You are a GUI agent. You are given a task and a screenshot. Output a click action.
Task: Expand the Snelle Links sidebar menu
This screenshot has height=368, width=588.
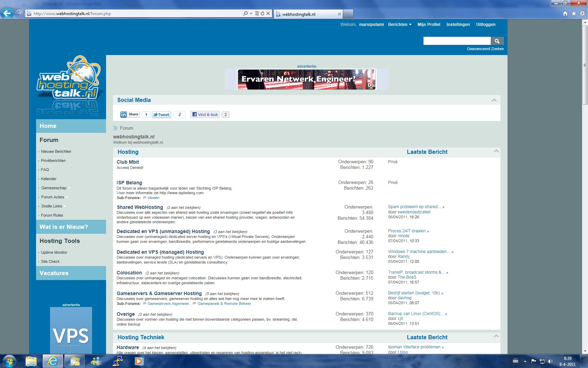pos(54,206)
